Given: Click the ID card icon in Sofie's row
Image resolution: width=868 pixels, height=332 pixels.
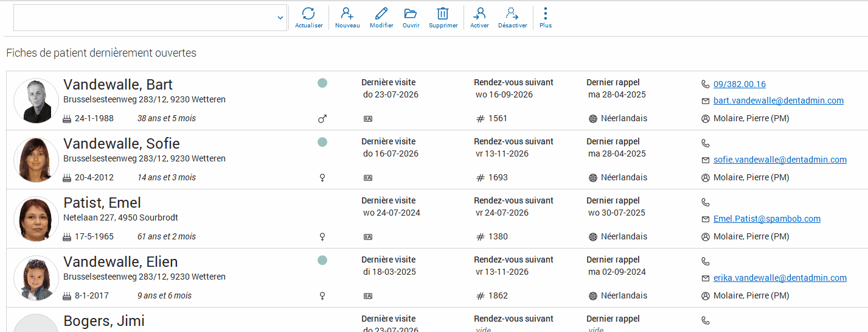Looking at the screenshot, I should tap(368, 178).
